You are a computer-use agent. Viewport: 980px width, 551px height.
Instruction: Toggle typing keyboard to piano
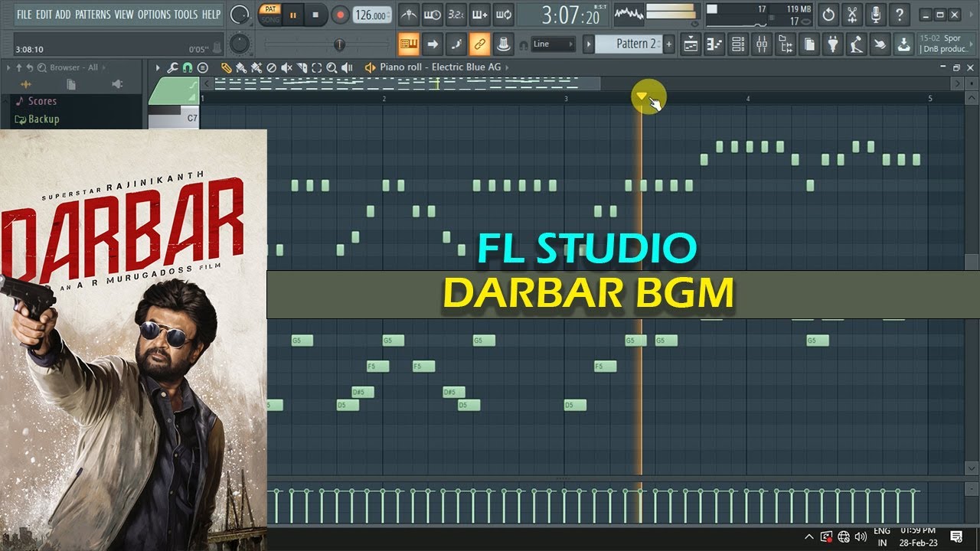(410, 44)
